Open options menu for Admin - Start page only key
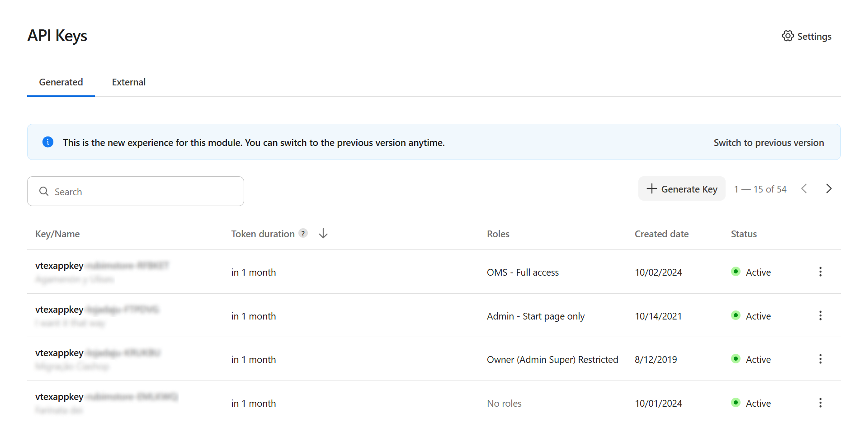Image resolution: width=868 pixels, height=423 pixels. point(820,316)
